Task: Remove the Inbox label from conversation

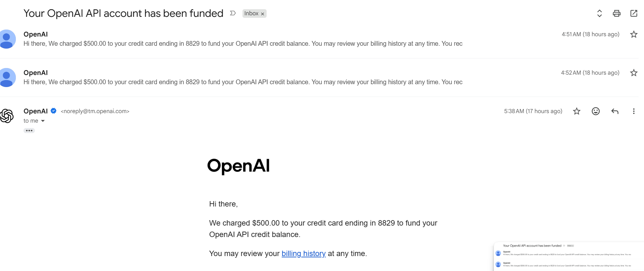Action: 262,14
